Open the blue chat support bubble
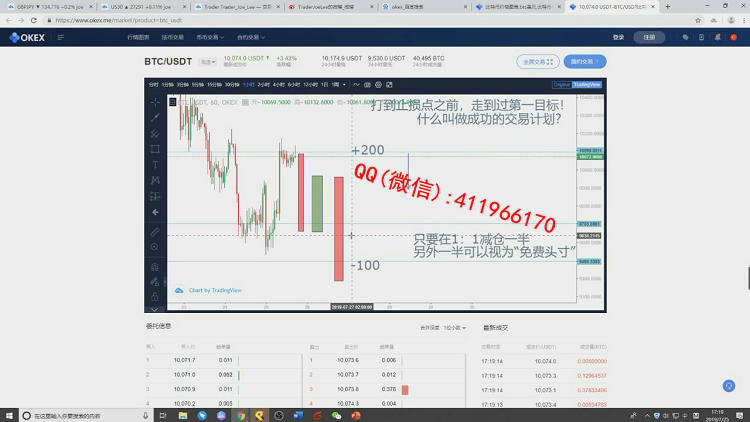Image resolution: width=750 pixels, height=422 pixels. tap(728, 386)
